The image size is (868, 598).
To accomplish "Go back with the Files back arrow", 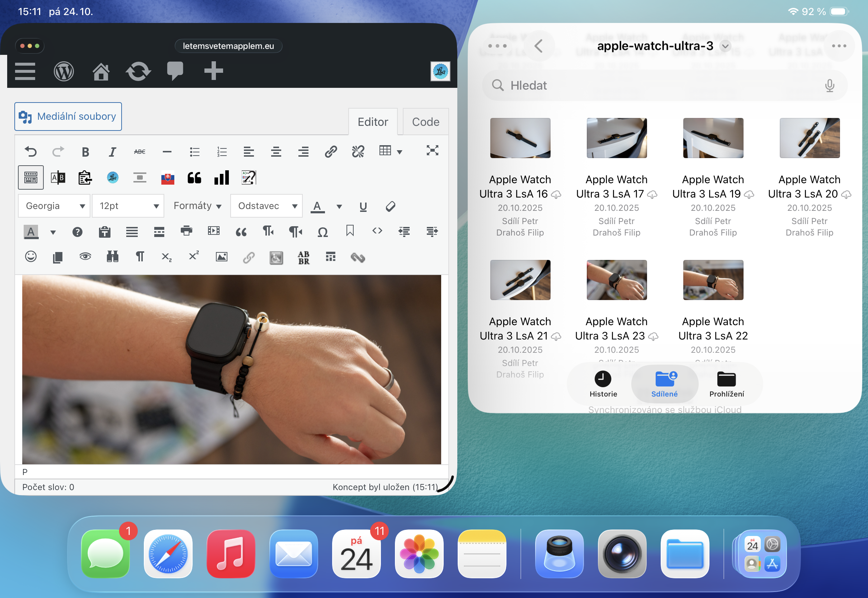I will click(x=539, y=46).
